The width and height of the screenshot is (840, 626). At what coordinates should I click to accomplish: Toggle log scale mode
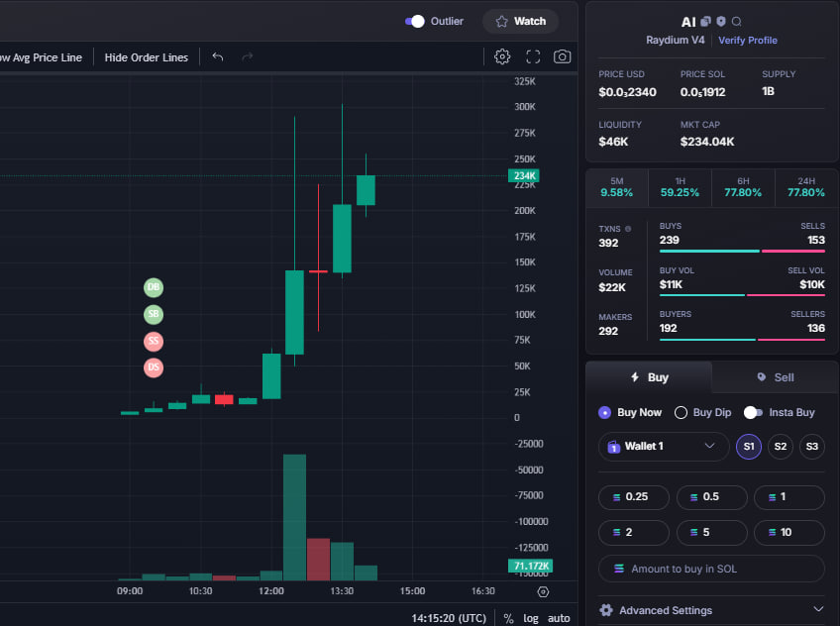530,618
